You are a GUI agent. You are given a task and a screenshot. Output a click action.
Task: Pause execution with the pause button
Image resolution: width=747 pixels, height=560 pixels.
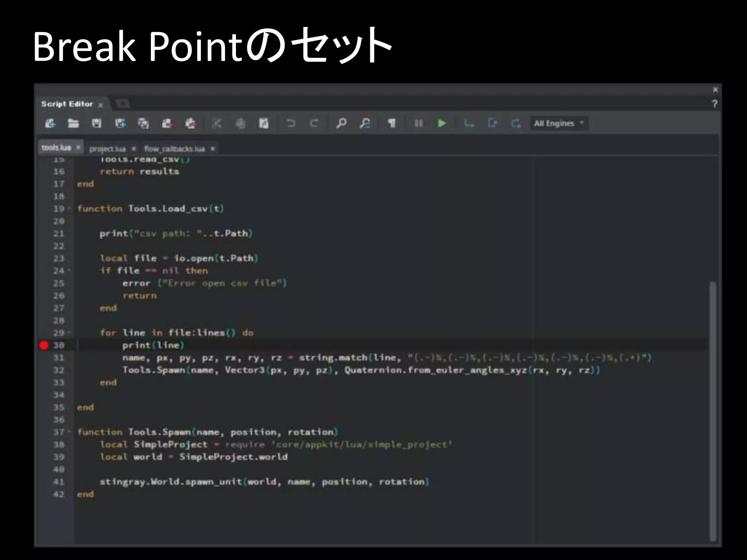coord(419,123)
